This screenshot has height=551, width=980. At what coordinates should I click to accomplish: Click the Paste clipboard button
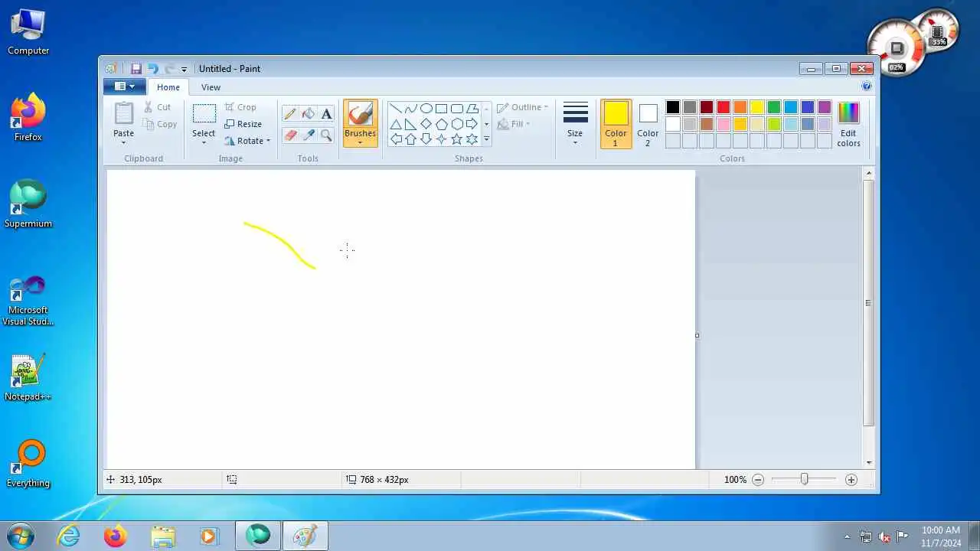(x=124, y=124)
